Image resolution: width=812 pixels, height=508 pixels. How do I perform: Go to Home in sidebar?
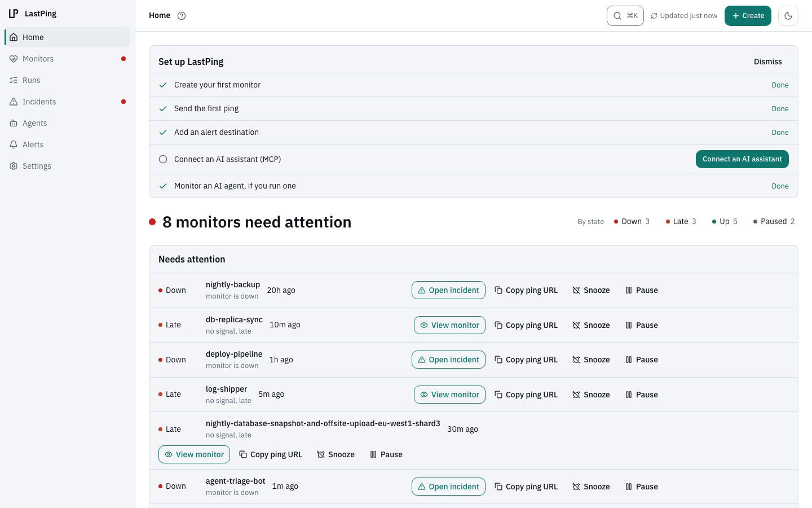point(68,37)
